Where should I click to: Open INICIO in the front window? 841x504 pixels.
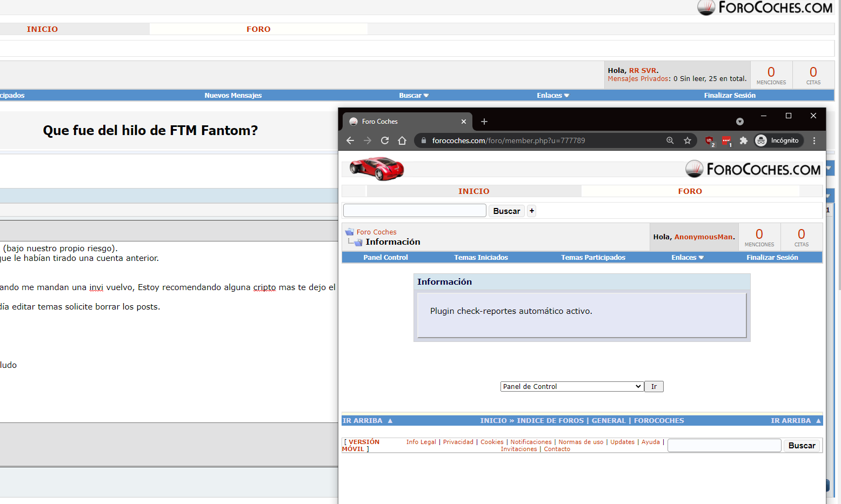tap(474, 191)
